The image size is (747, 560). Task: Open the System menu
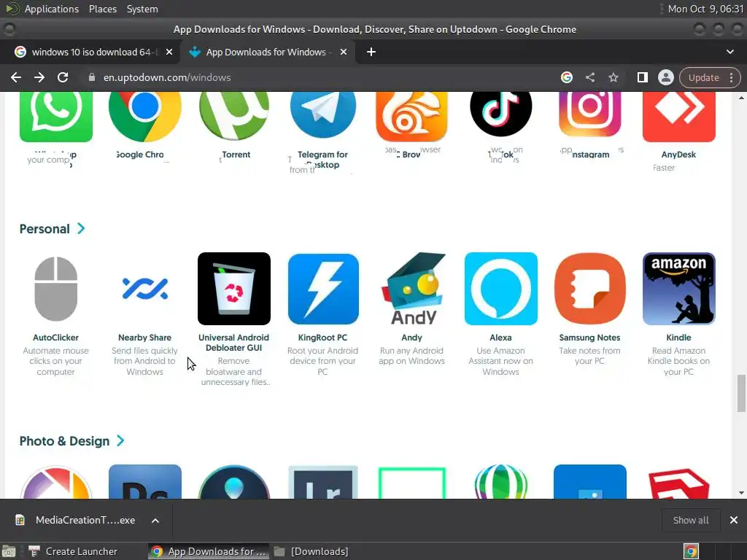[x=142, y=9]
